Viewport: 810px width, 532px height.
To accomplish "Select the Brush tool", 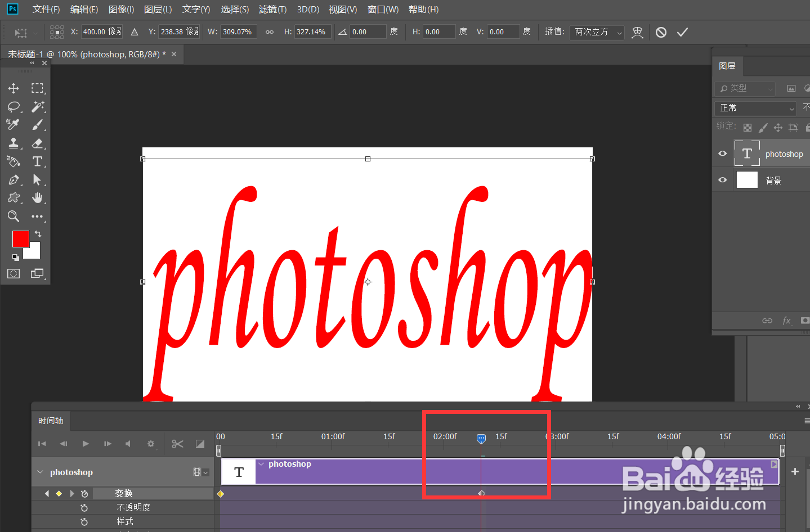I will [x=37, y=125].
